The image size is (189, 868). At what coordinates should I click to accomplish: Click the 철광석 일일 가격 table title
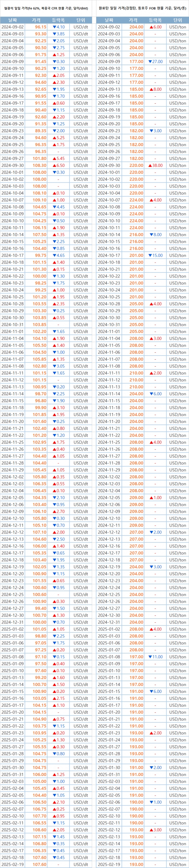click(x=46, y=8)
